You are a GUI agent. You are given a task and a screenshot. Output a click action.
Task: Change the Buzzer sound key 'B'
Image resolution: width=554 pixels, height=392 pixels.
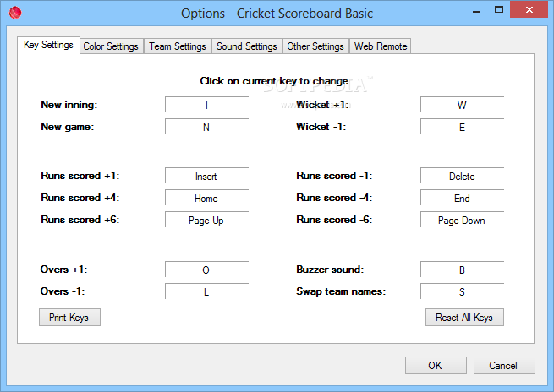[462, 269]
